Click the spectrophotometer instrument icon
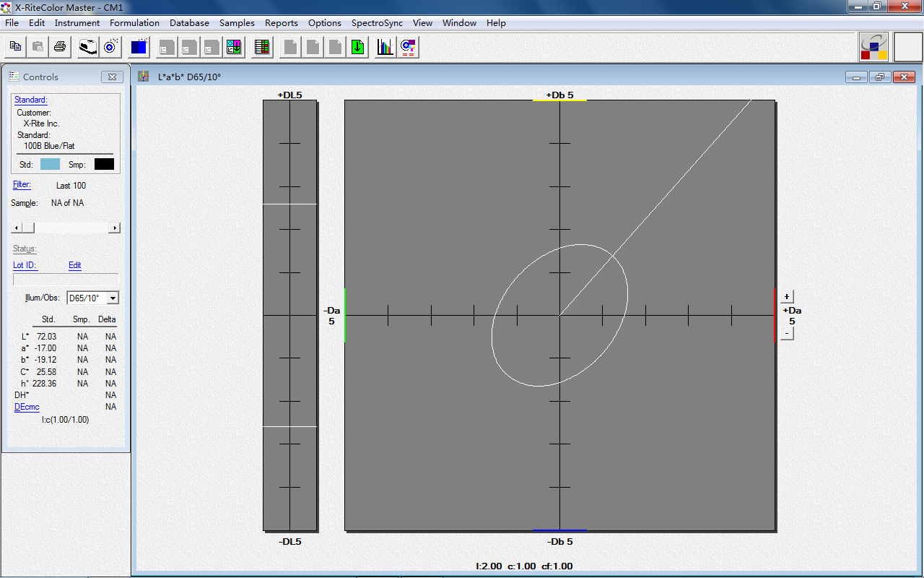The image size is (924, 578). [87, 47]
